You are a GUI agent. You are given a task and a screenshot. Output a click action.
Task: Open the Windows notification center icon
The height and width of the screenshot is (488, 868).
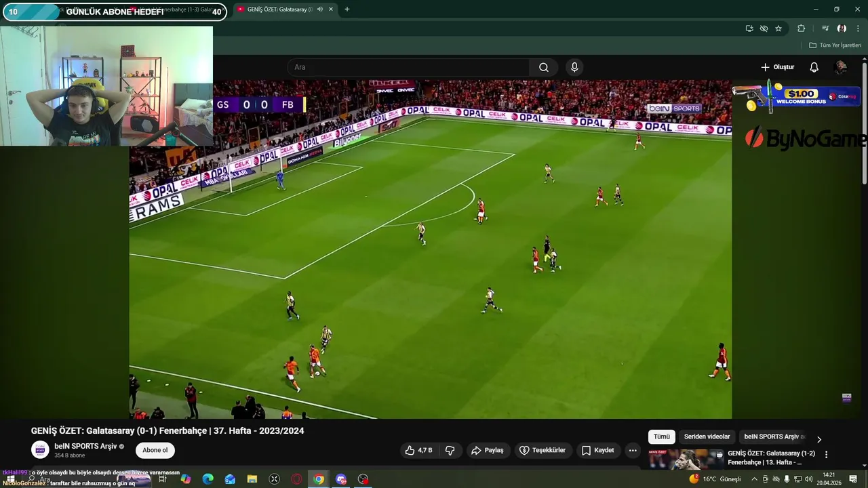853,479
